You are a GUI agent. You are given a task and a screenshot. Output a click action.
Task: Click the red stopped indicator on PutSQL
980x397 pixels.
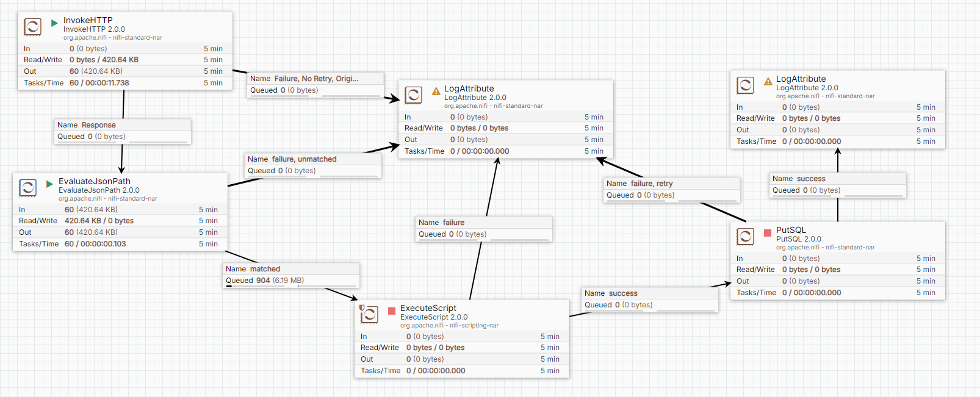click(767, 233)
